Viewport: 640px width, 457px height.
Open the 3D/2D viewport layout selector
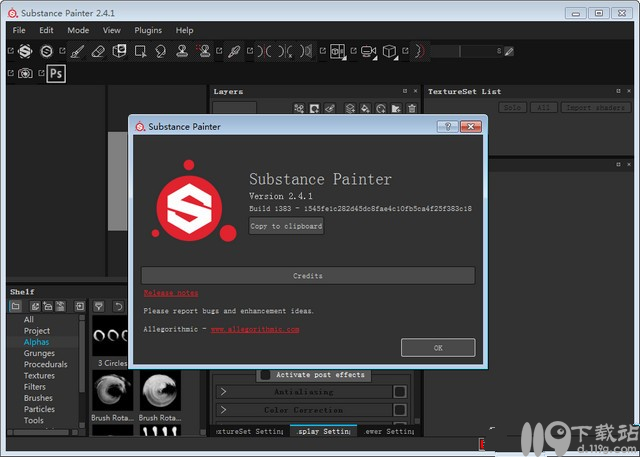(x=338, y=52)
